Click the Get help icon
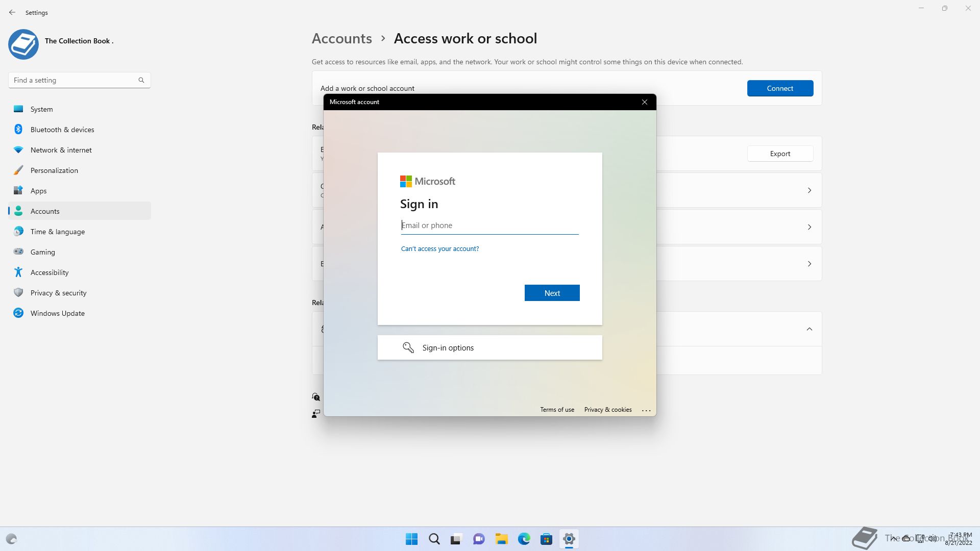Image resolution: width=980 pixels, height=551 pixels. [x=316, y=397]
